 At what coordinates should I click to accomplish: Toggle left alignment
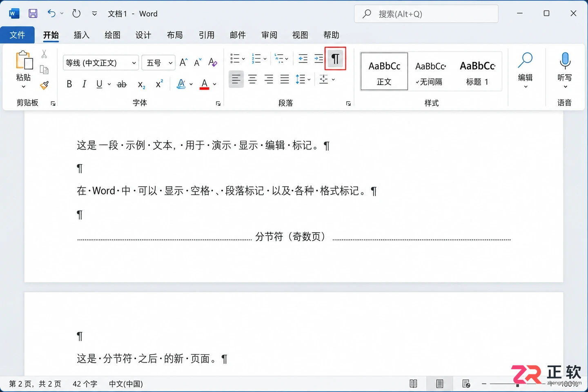236,79
